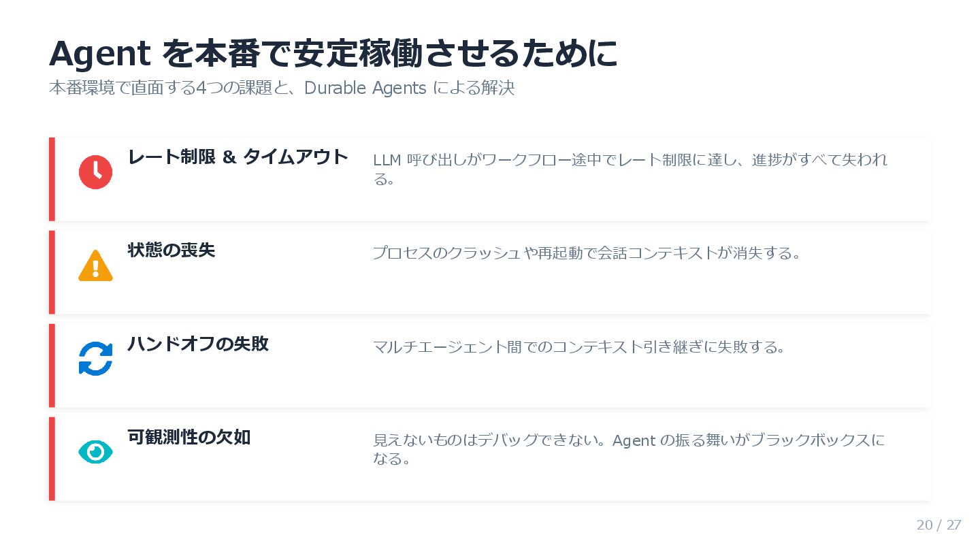Image resolution: width=980 pixels, height=552 pixels.
Task: Click the slide title Agent を本番で安定稼働させるために
Action: [333, 54]
